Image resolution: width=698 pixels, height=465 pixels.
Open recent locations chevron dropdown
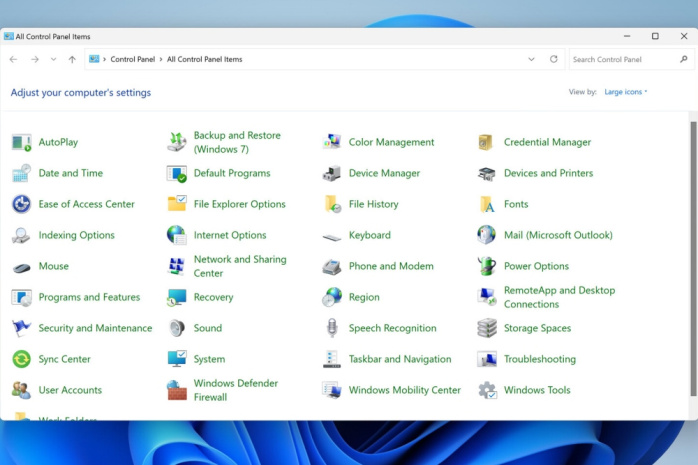[x=53, y=59]
